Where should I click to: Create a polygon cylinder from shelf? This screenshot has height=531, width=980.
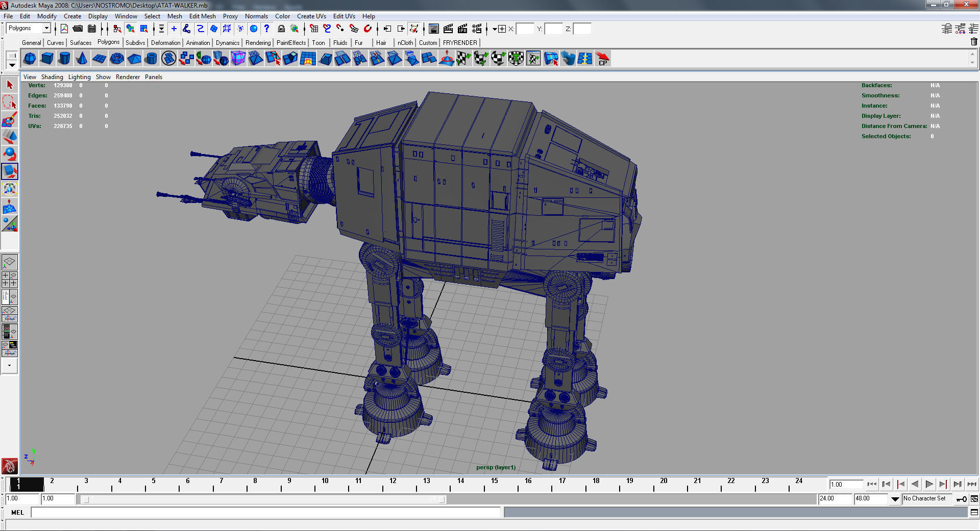[64, 59]
